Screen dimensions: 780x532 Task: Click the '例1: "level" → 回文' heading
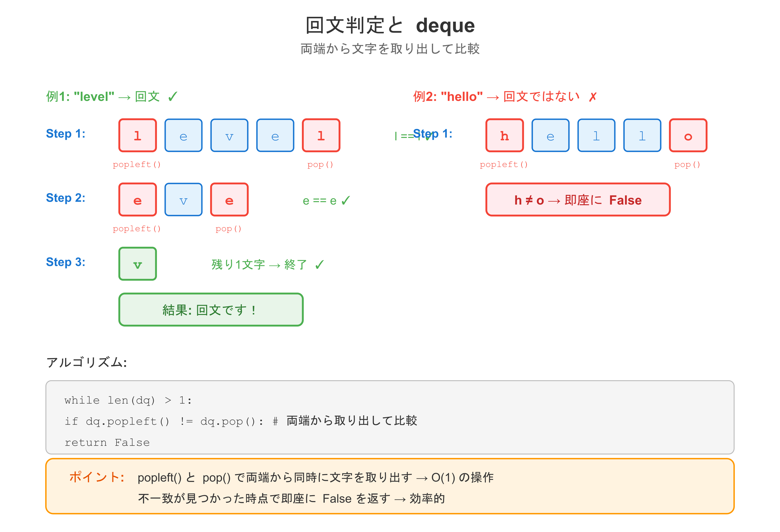111,97
